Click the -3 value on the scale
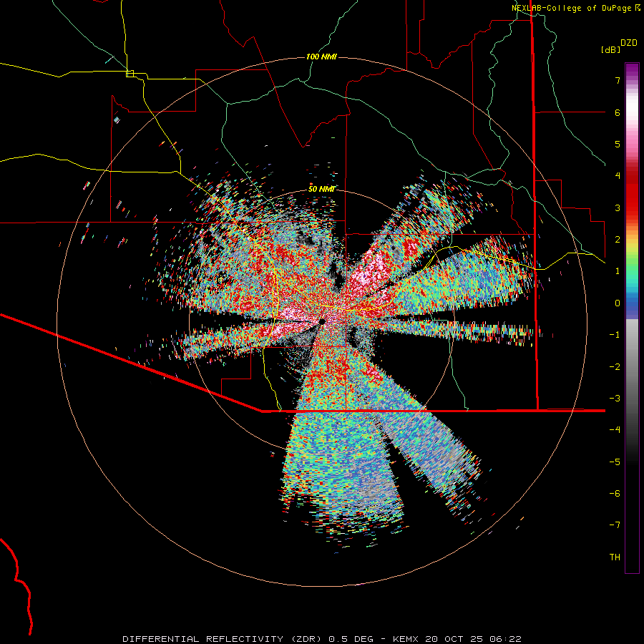Screen dimensions: 644x644 coord(615,399)
